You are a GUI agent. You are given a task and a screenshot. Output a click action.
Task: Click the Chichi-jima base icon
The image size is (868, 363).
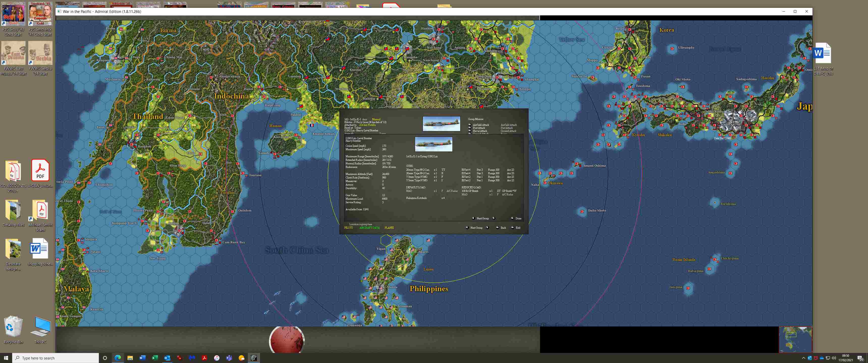pyautogui.click(x=714, y=259)
